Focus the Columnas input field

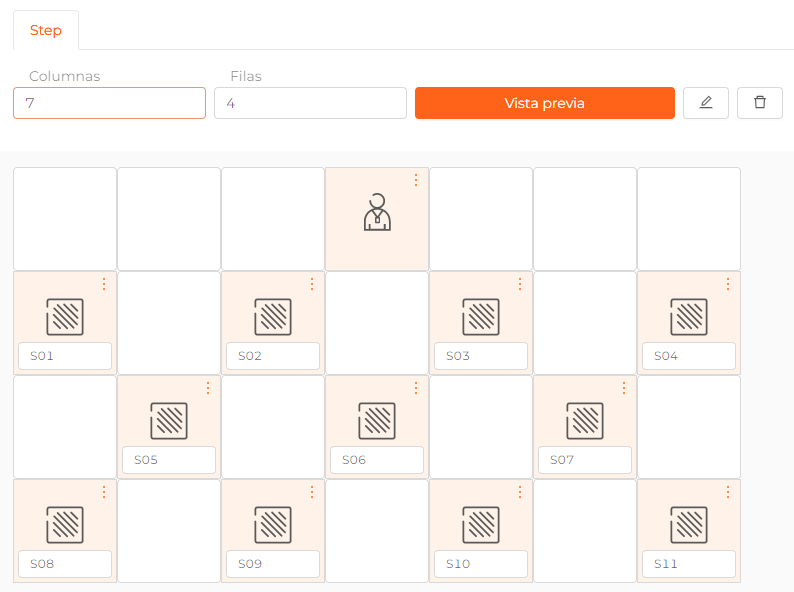[109, 103]
